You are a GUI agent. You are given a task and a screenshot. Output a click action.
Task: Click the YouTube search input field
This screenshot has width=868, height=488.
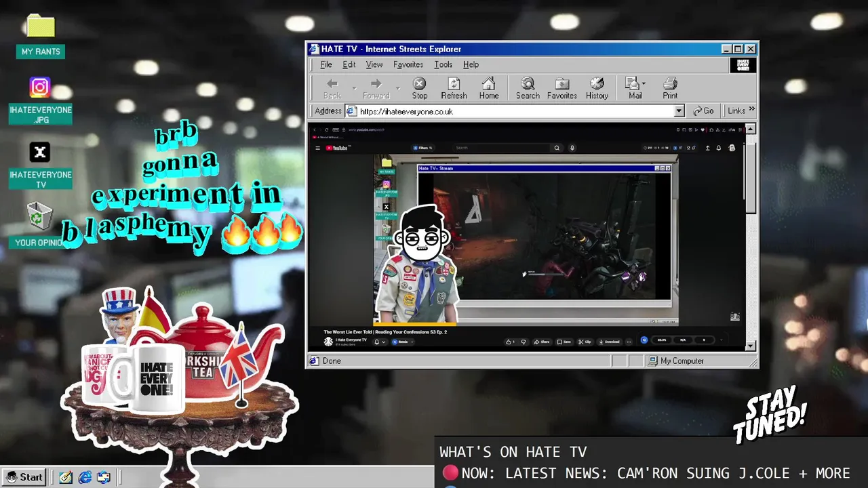point(500,148)
